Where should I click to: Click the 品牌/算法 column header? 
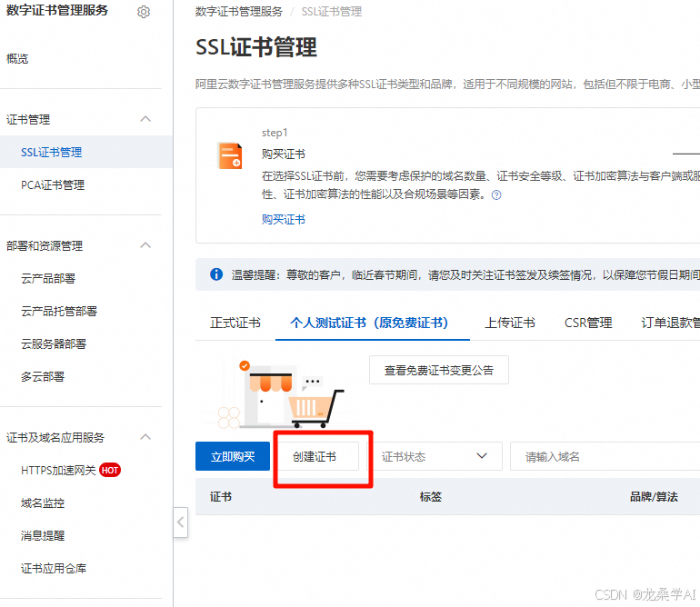pyautogui.click(x=654, y=497)
